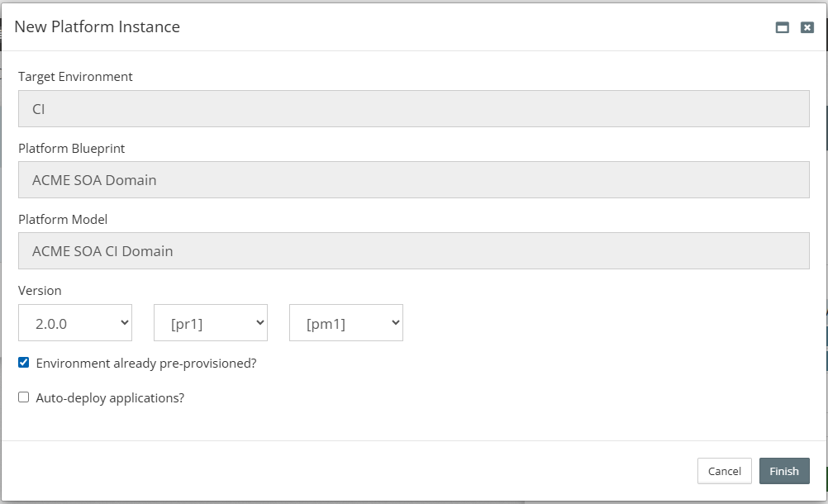The image size is (828, 504).
Task: Select the Platform Model field
Action: tap(414, 250)
